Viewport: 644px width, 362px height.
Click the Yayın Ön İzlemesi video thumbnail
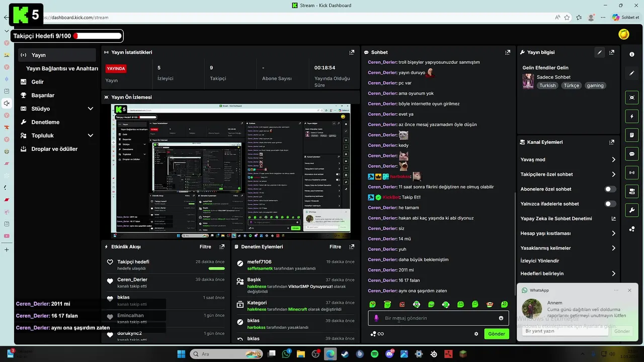point(230,171)
